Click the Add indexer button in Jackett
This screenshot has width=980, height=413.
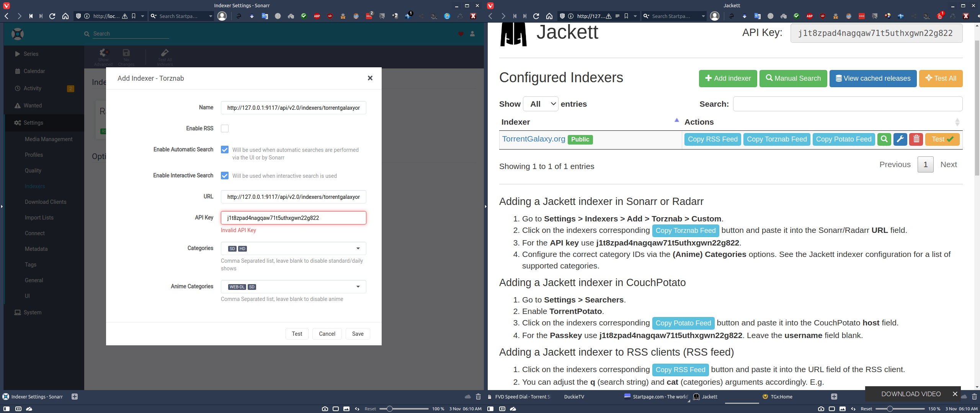tap(728, 79)
